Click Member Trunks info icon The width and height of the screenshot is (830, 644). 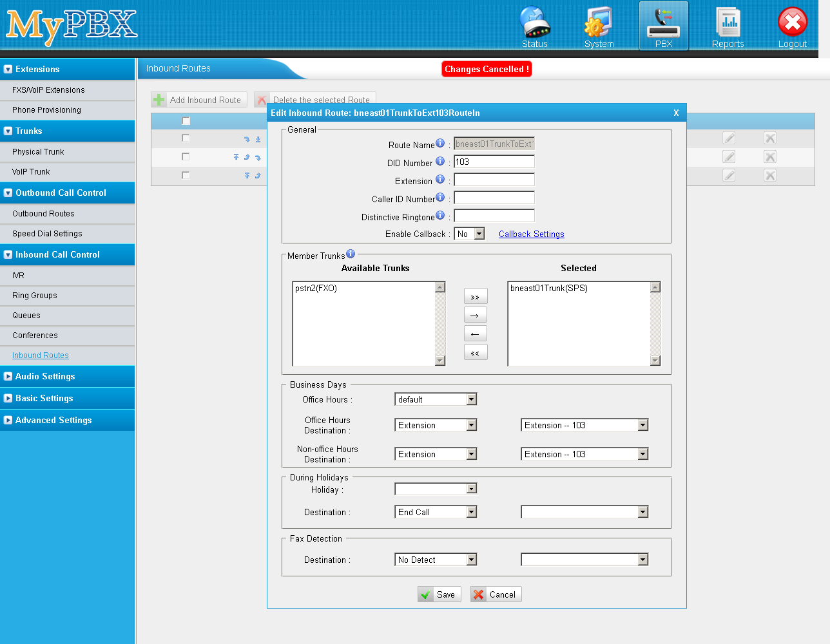coord(351,254)
